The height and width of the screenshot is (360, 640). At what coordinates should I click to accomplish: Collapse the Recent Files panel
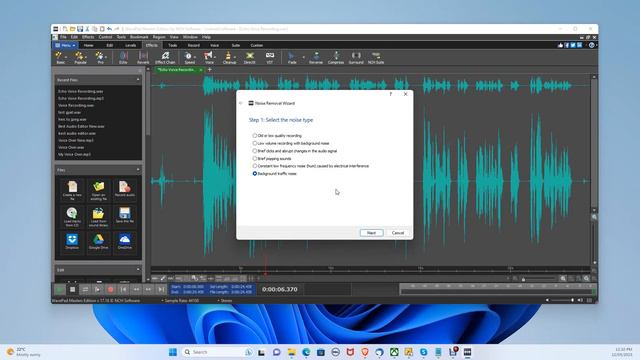(x=138, y=80)
